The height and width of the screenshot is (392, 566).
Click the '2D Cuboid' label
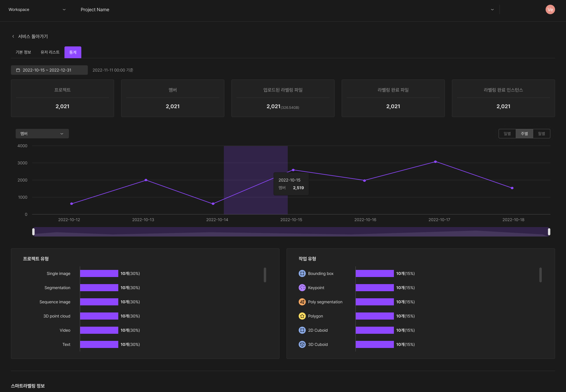coord(318,330)
